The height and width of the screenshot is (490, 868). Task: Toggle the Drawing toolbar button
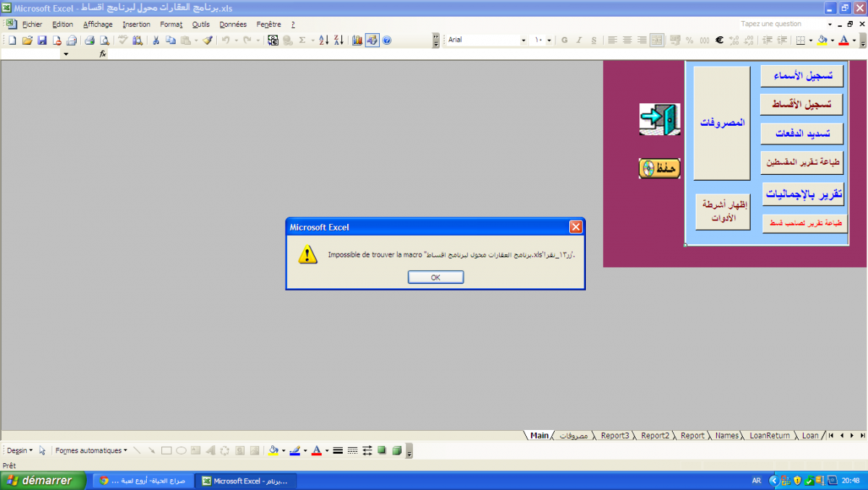click(372, 40)
